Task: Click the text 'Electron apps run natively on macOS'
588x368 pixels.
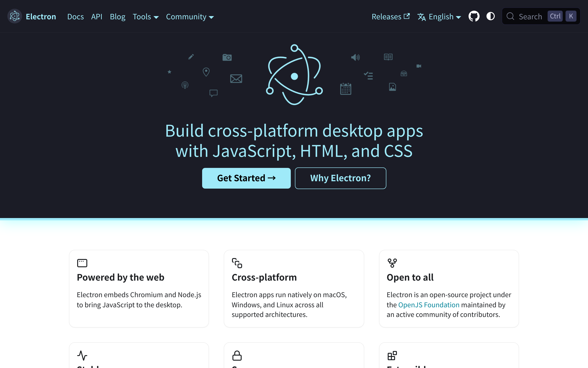Action: coord(289,295)
